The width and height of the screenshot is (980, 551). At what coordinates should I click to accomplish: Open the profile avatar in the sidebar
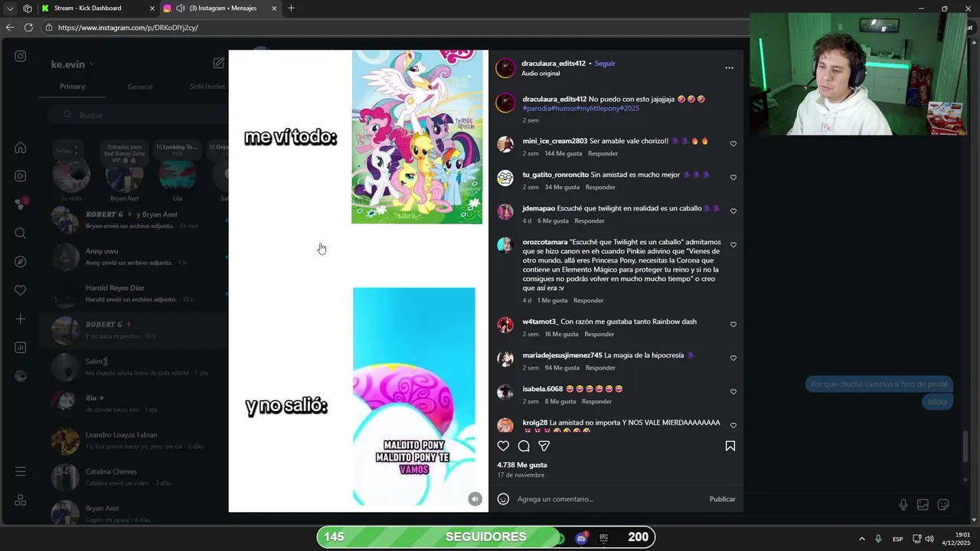(21, 376)
